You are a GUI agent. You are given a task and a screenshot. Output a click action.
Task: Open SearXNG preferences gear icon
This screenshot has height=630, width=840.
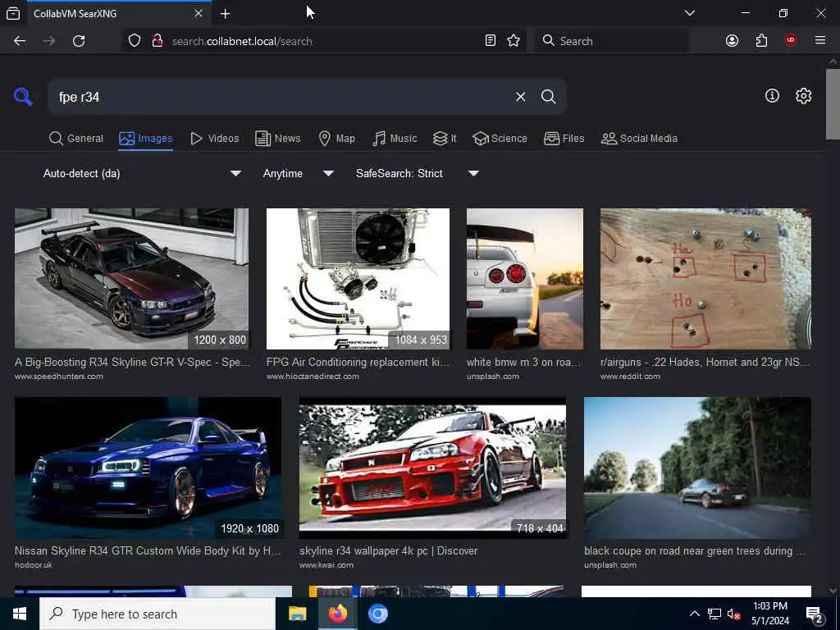[803, 96]
